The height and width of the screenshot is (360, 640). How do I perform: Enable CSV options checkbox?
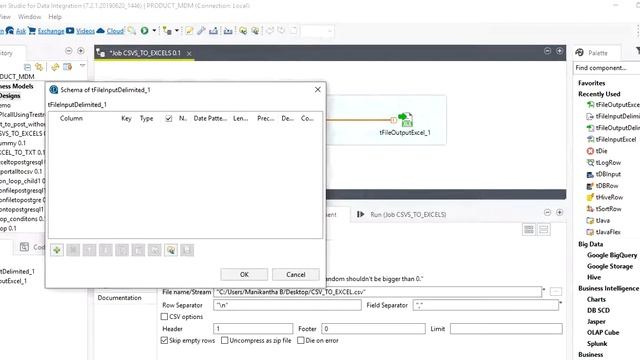164,317
